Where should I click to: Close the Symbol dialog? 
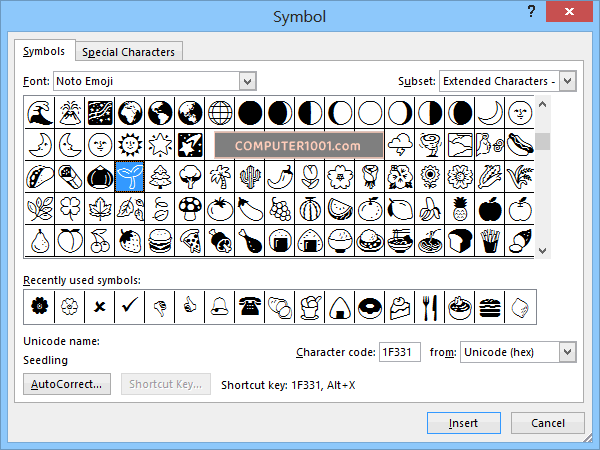[x=569, y=11]
